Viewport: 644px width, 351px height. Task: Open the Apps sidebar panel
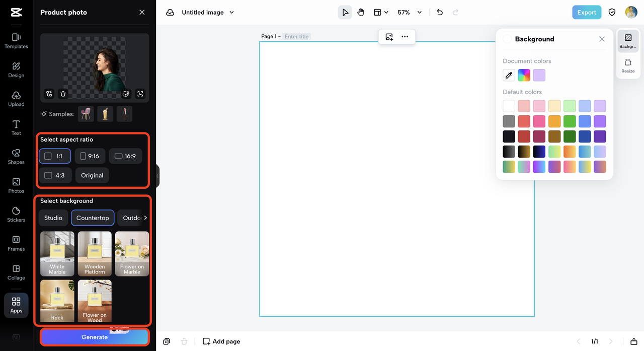tap(16, 305)
